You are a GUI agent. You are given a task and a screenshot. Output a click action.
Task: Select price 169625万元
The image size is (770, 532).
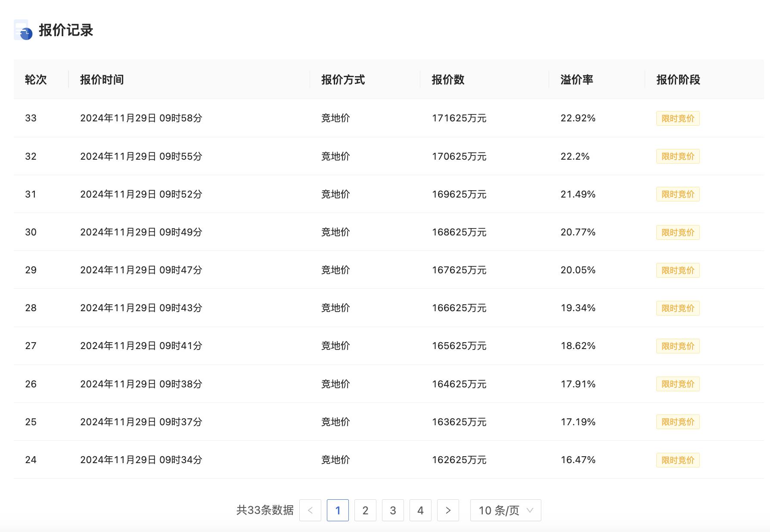click(x=459, y=194)
